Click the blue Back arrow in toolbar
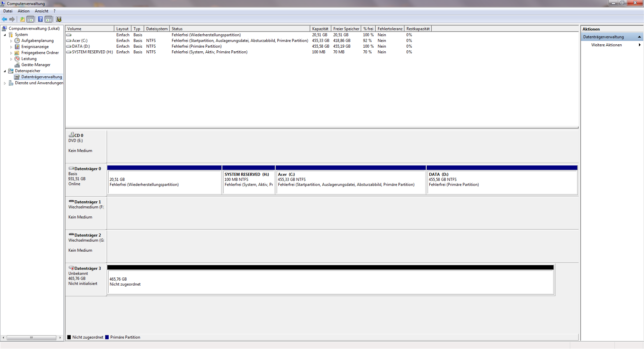 pos(4,19)
